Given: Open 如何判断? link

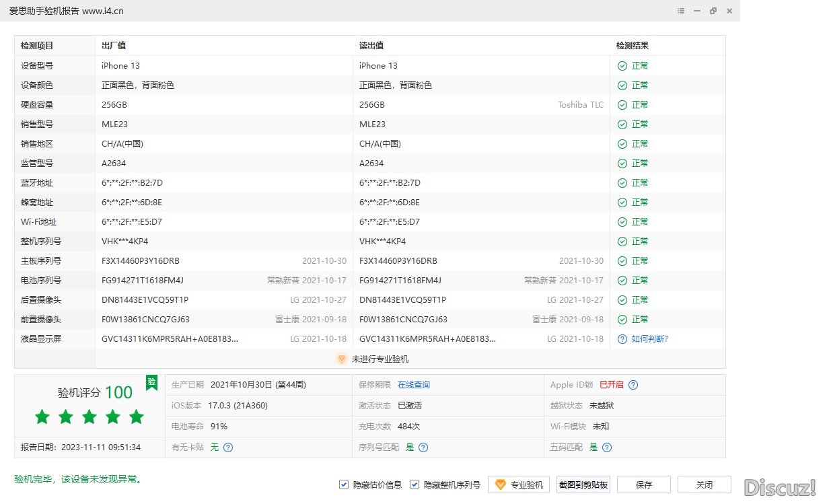Looking at the screenshot, I should tap(650, 339).
